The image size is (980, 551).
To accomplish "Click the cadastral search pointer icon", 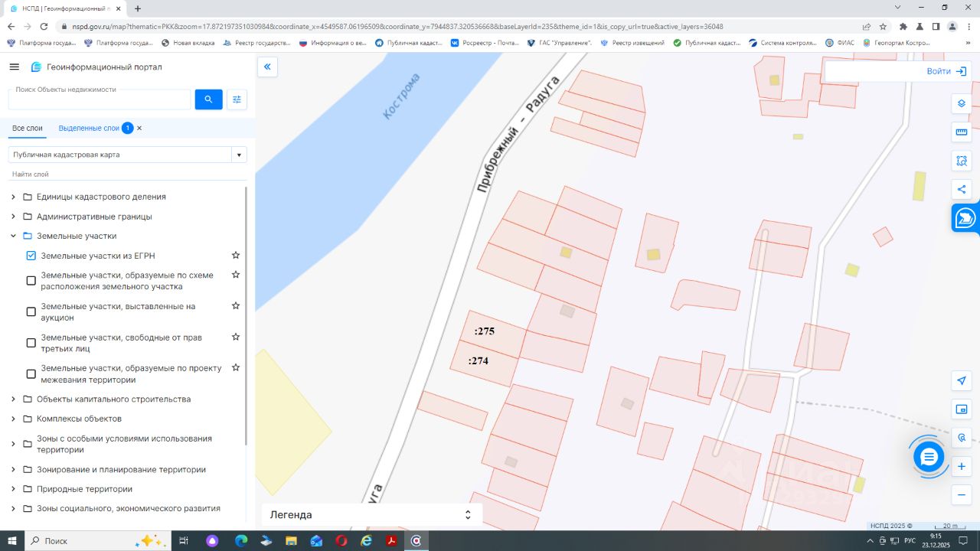I will [962, 438].
